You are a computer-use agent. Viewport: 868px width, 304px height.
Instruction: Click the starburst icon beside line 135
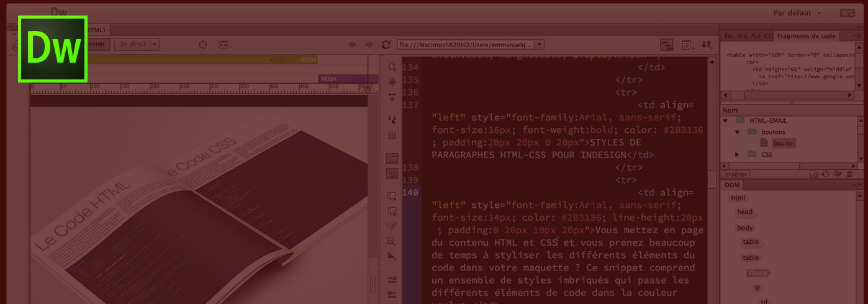point(392,81)
